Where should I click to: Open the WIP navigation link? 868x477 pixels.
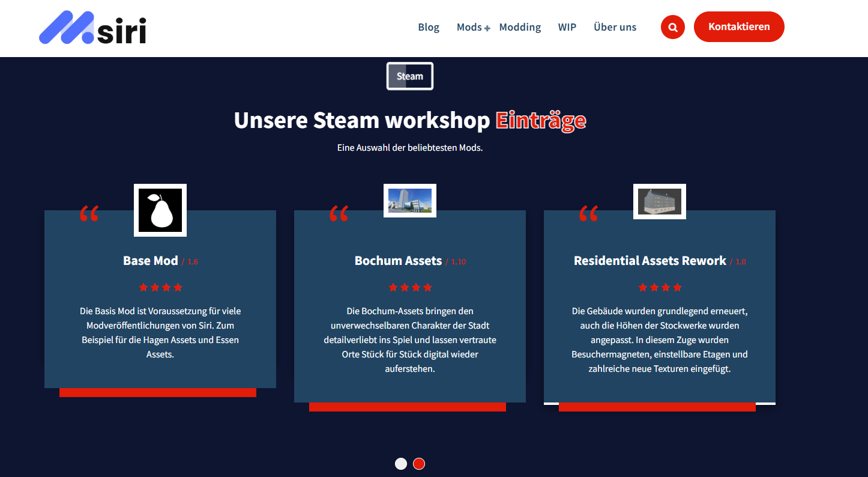point(567,27)
